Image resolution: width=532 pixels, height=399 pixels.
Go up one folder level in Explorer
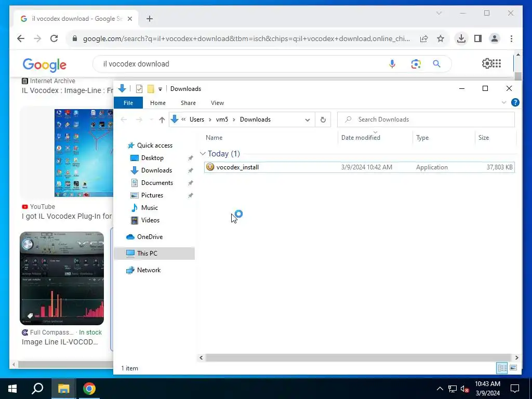[x=162, y=120]
